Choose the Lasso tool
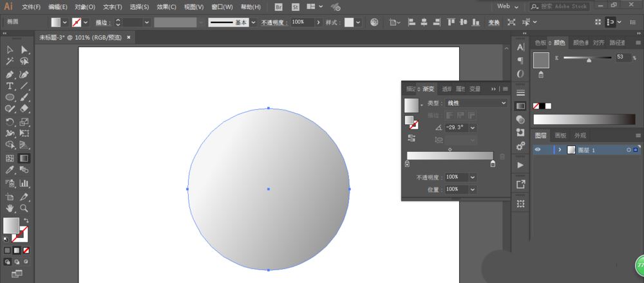 click(24, 62)
